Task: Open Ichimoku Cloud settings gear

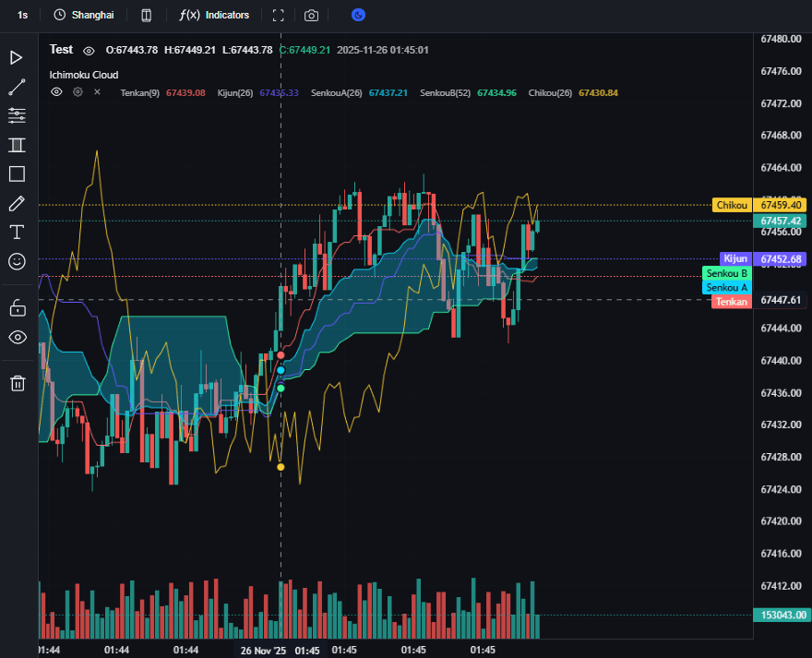Action: click(78, 92)
